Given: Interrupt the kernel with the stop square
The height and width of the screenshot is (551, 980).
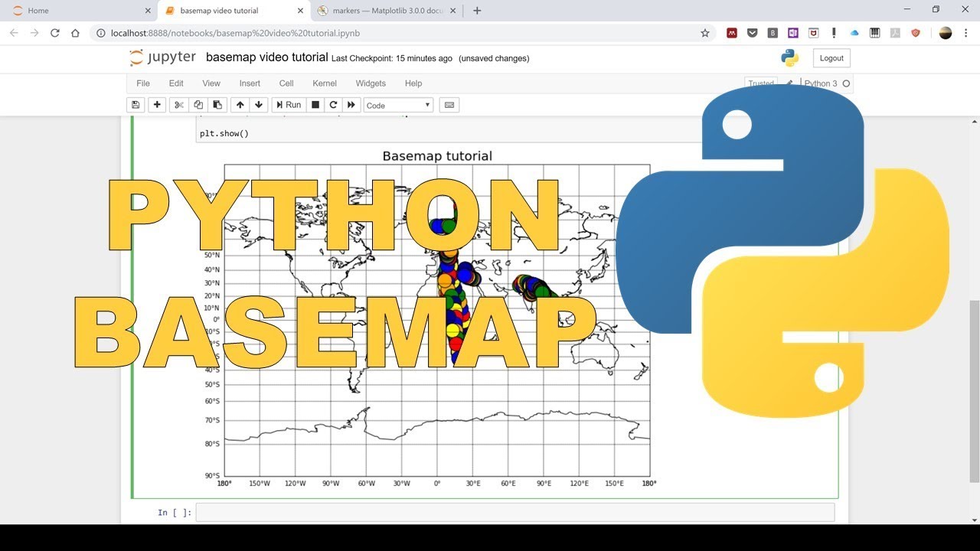Looking at the screenshot, I should [x=315, y=105].
